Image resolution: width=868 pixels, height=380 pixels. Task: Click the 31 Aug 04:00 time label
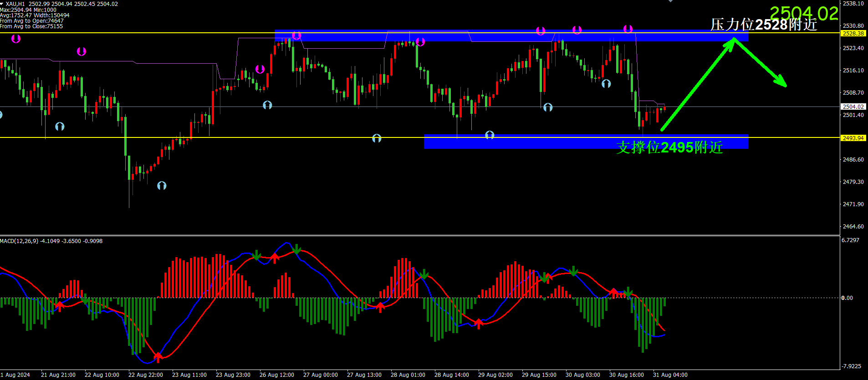pos(670,375)
